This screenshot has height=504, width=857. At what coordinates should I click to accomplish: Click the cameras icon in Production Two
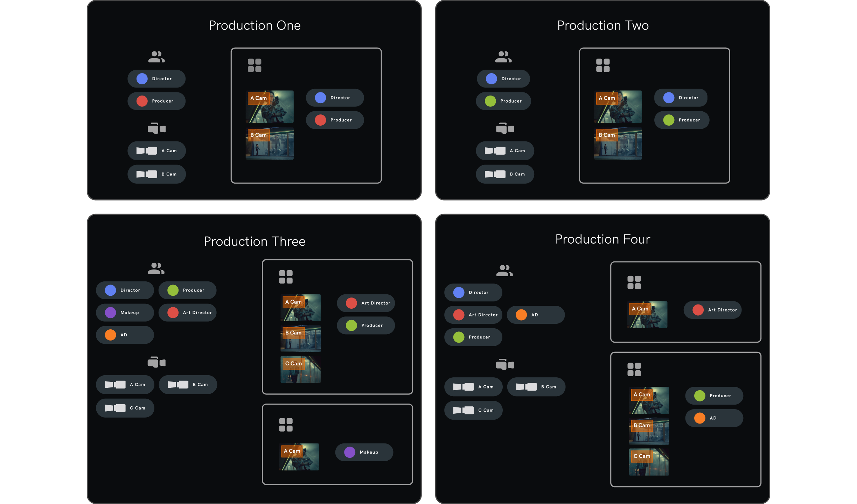[x=505, y=128]
